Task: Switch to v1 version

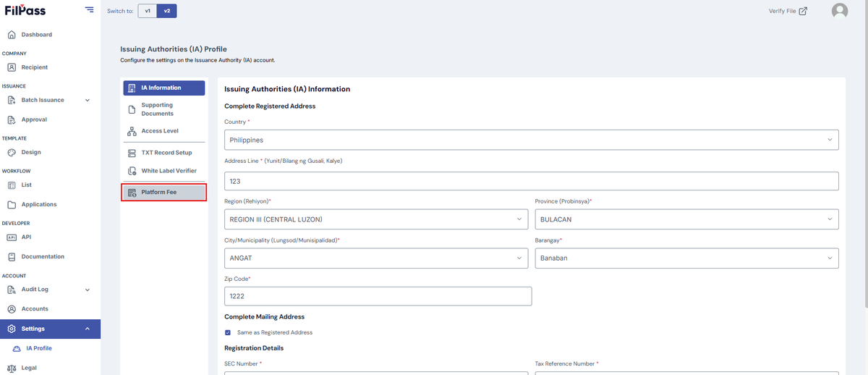Action: click(148, 11)
